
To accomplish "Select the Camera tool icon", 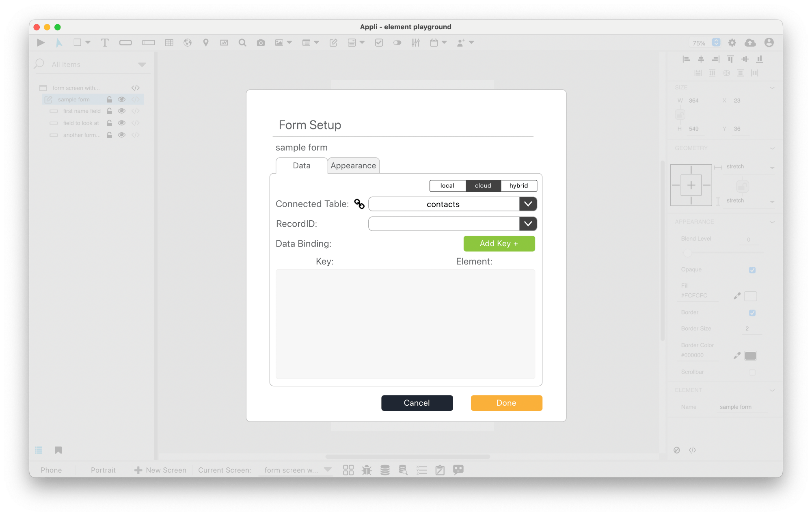I will point(261,43).
